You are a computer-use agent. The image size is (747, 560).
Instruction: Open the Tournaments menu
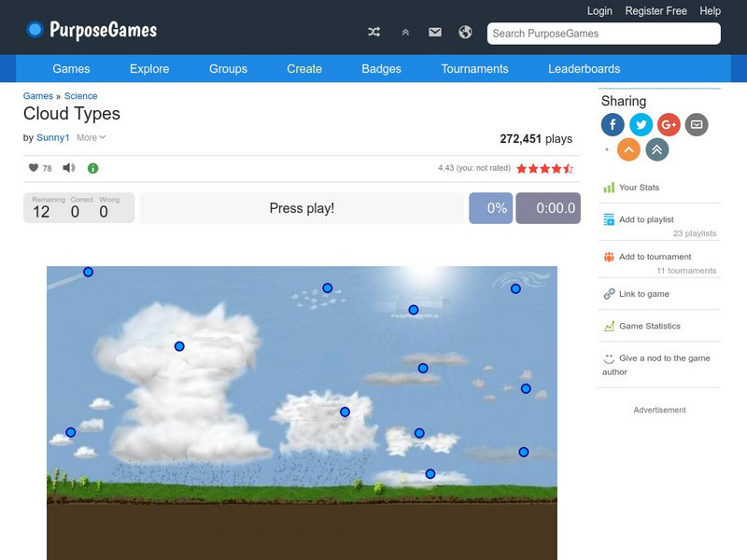475,69
